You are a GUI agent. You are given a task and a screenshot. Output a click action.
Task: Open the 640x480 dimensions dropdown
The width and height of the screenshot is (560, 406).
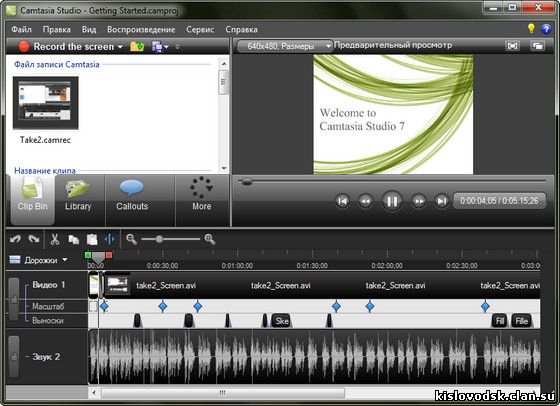tap(285, 46)
